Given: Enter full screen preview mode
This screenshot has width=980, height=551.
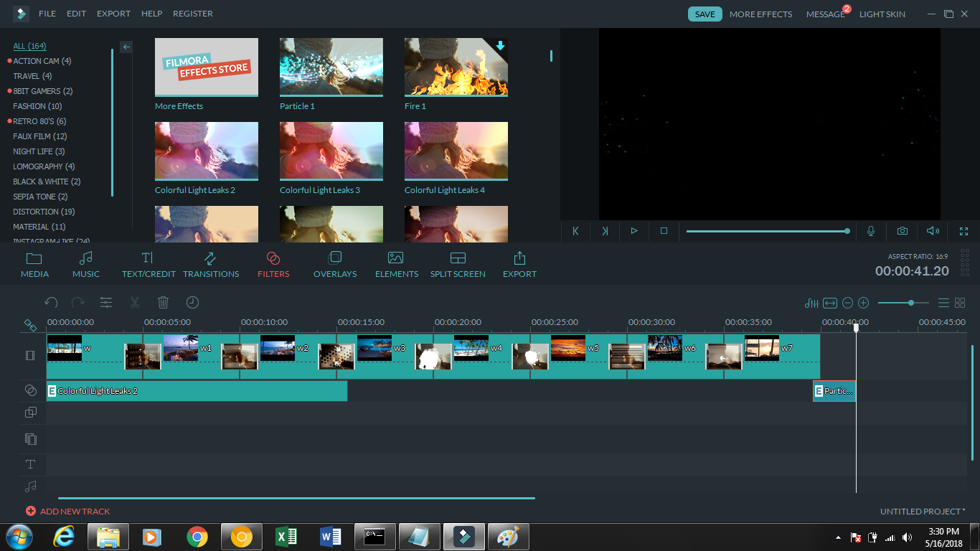Looking at the screenshot, I should [x=964, y=231].
